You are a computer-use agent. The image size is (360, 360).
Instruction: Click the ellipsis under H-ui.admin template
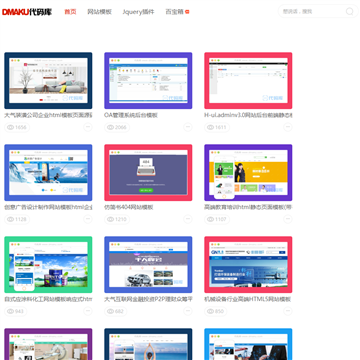(288, 127)
